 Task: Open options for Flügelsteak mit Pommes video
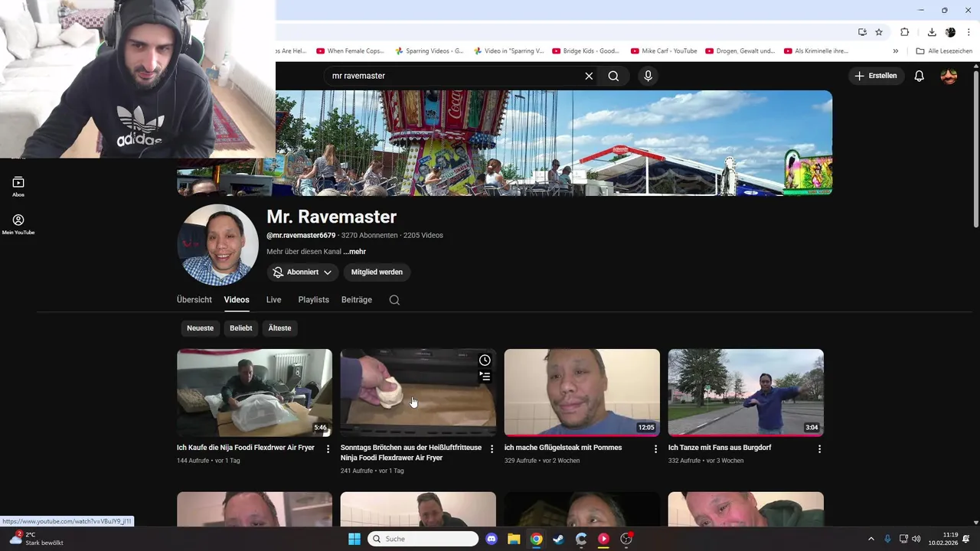point(655,448)
